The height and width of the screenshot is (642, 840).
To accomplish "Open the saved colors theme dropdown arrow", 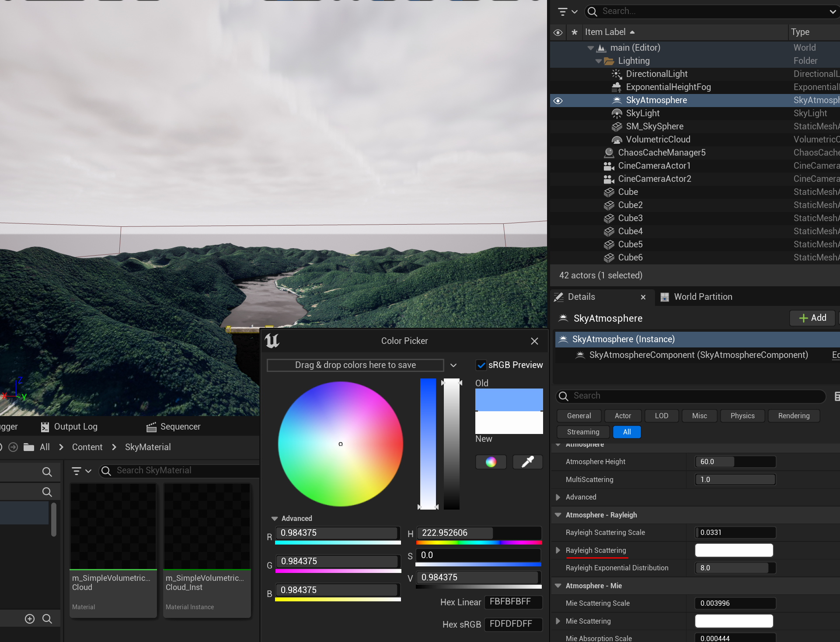I will click(x=453, y=365).
